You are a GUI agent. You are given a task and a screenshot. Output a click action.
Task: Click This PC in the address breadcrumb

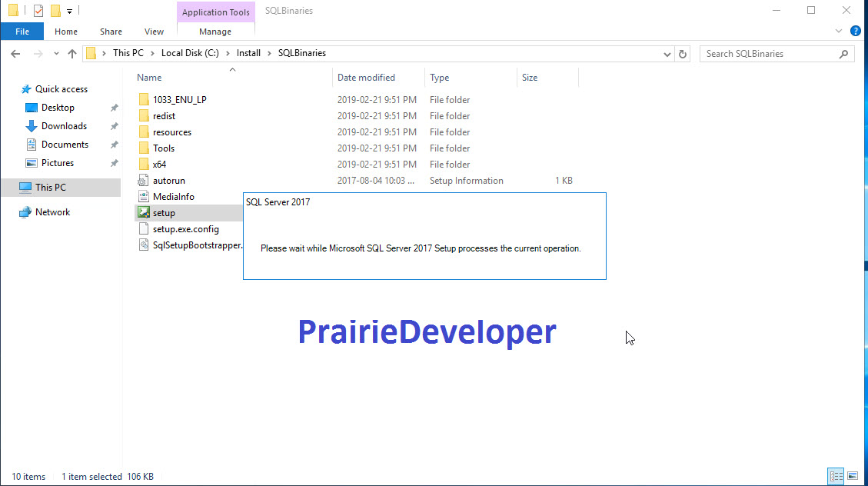(128, 53)
